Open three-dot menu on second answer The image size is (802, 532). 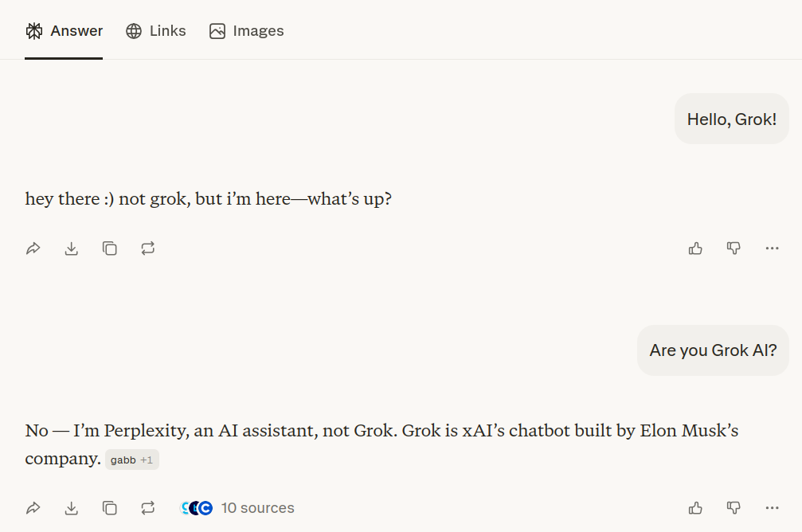(772, 507)
